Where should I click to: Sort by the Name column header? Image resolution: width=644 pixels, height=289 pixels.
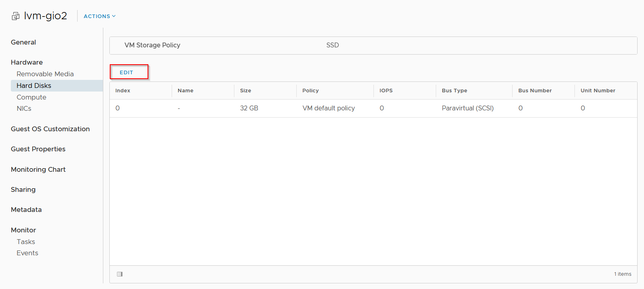pos(185,91)
